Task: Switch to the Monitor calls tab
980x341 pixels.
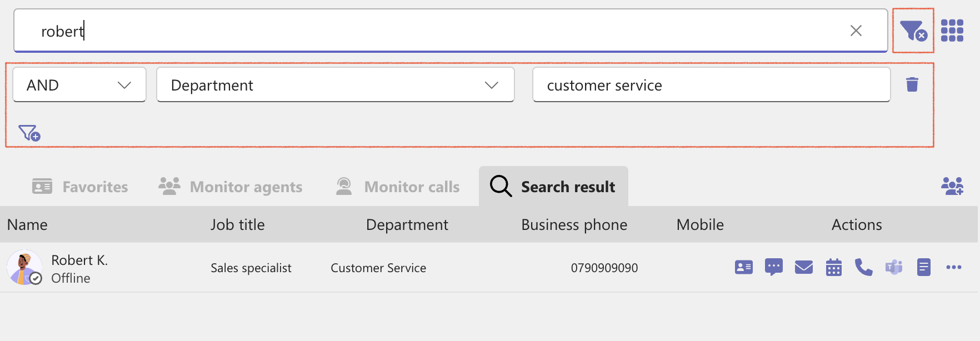Action: (x=398, y=187)
